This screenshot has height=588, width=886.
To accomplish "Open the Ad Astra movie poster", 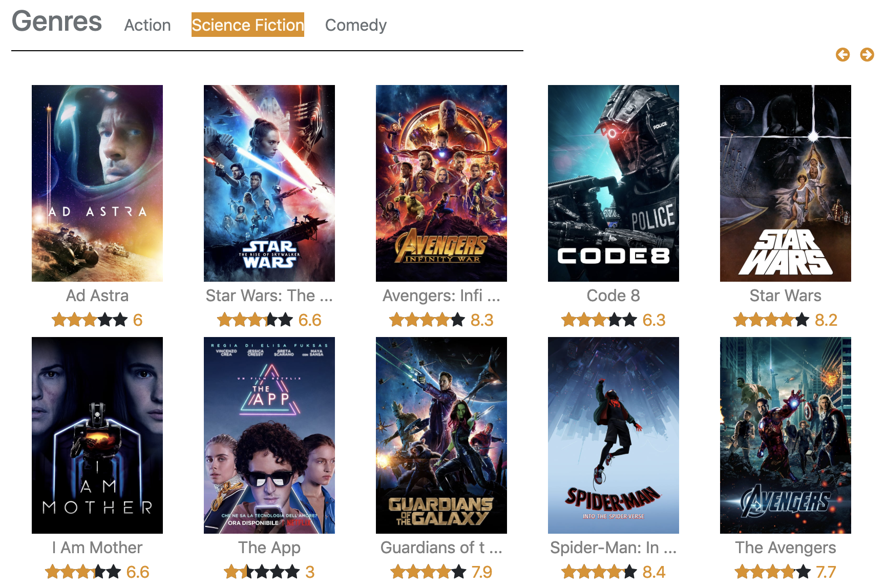I will 97,183.
